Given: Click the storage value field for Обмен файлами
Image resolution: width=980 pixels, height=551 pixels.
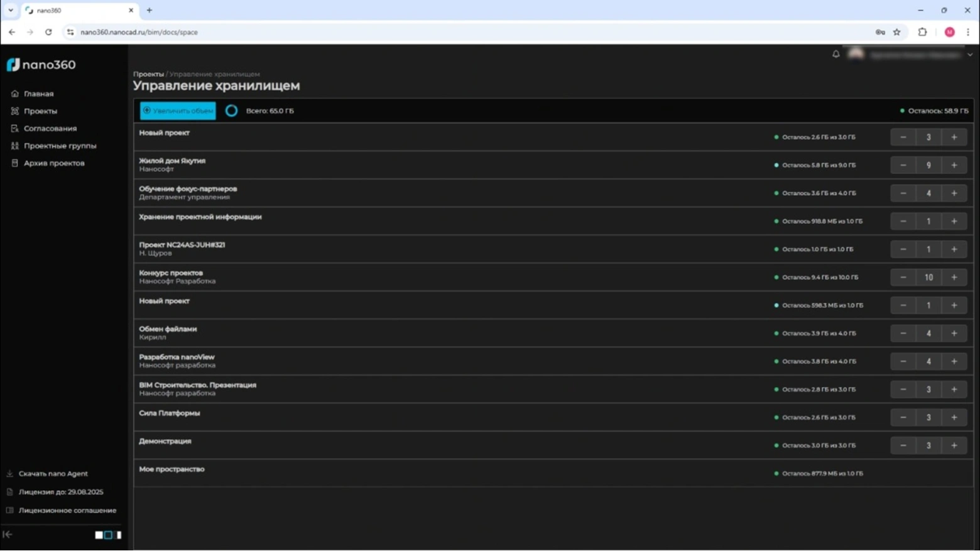Looking at the screenshot, I should (x=928, y=334).
